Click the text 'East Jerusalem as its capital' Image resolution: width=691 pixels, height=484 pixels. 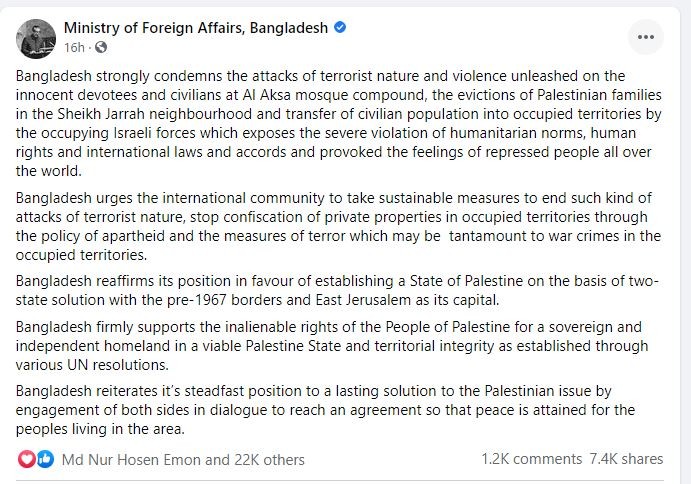point(407,300)
